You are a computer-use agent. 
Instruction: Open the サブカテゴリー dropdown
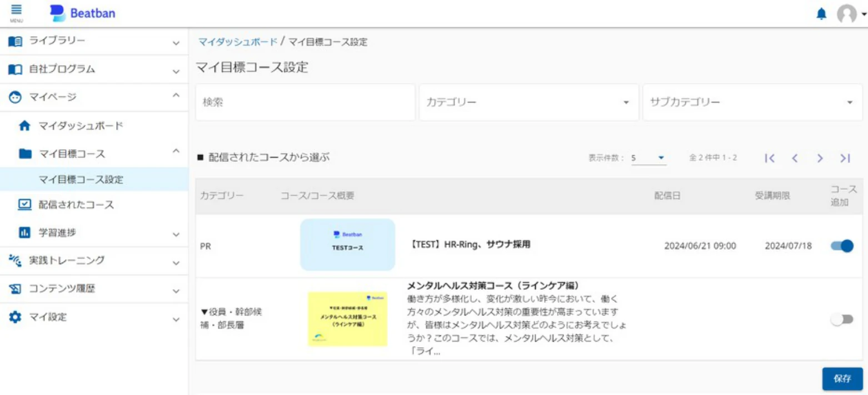coord(752,102)
